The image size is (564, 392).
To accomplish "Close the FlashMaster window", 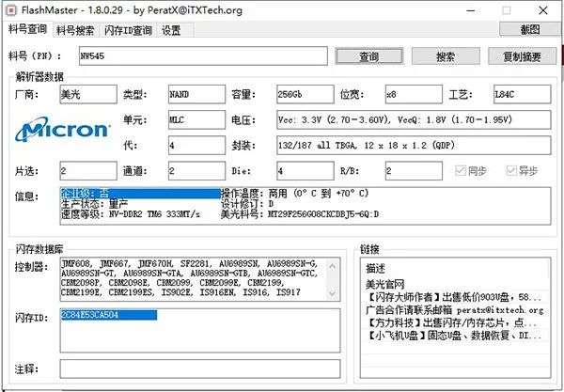I will tap(543, 10).
